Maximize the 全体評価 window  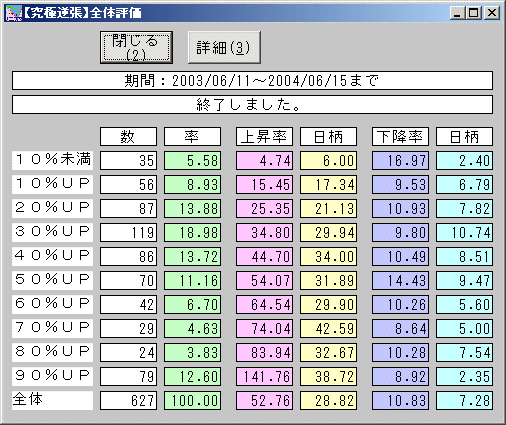point(474,13)
